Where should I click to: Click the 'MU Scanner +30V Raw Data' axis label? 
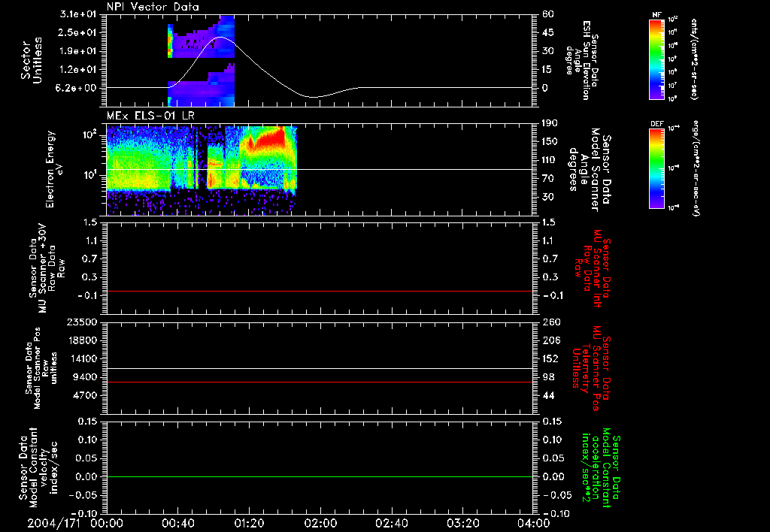(x=47, y=268)
